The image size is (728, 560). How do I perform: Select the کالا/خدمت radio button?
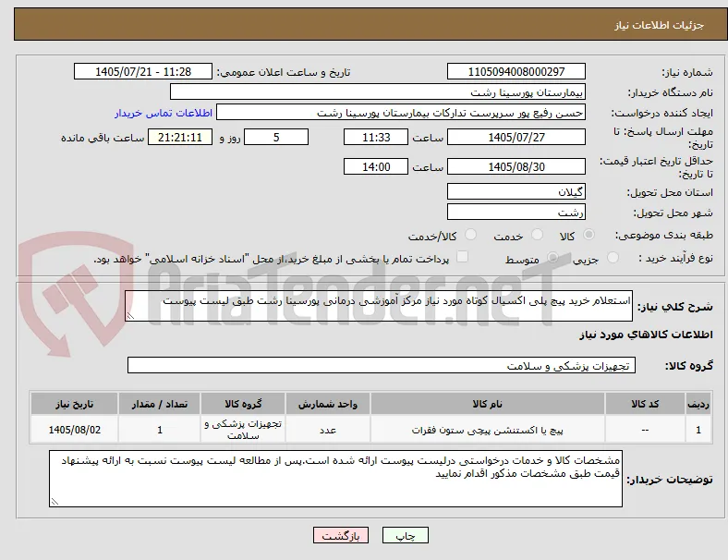[470, 235]
